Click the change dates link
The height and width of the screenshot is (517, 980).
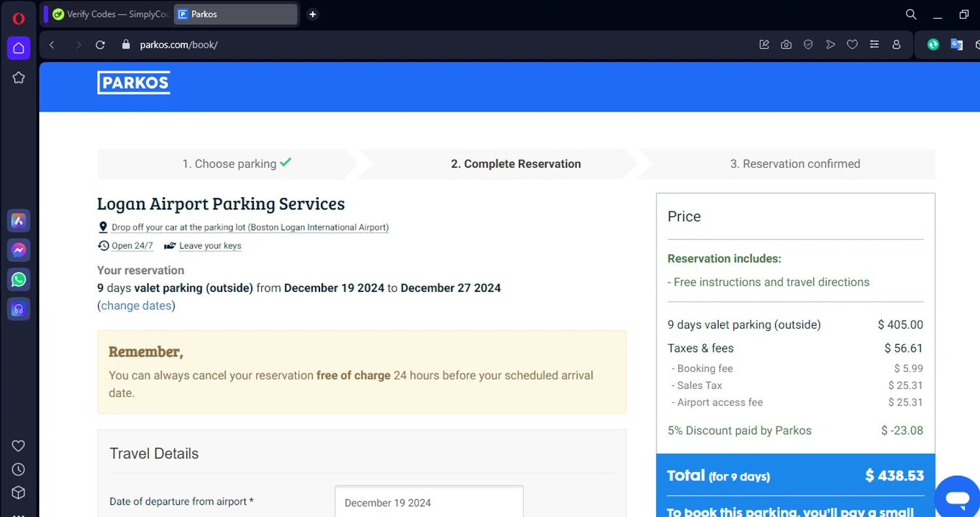click(136, 305)
